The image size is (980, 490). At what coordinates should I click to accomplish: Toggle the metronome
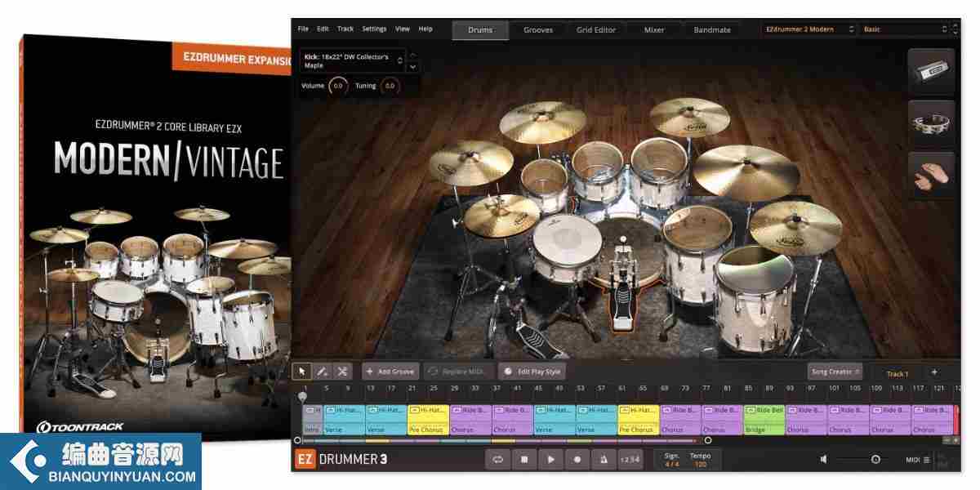604,459
